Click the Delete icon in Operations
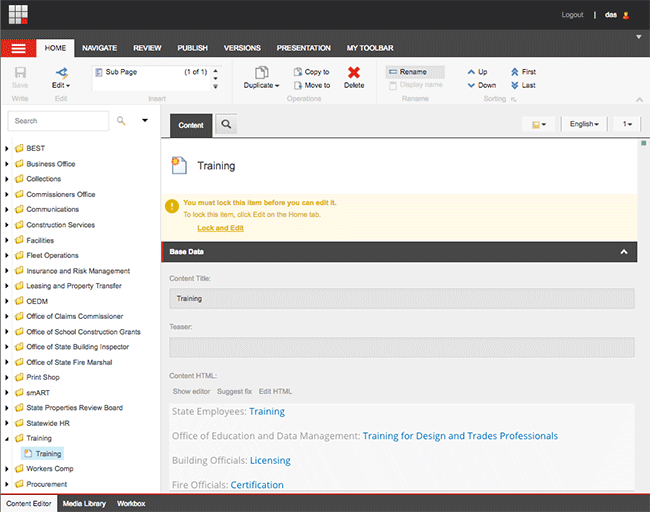This screenshot has height=512, width=650. click(354, 73)
